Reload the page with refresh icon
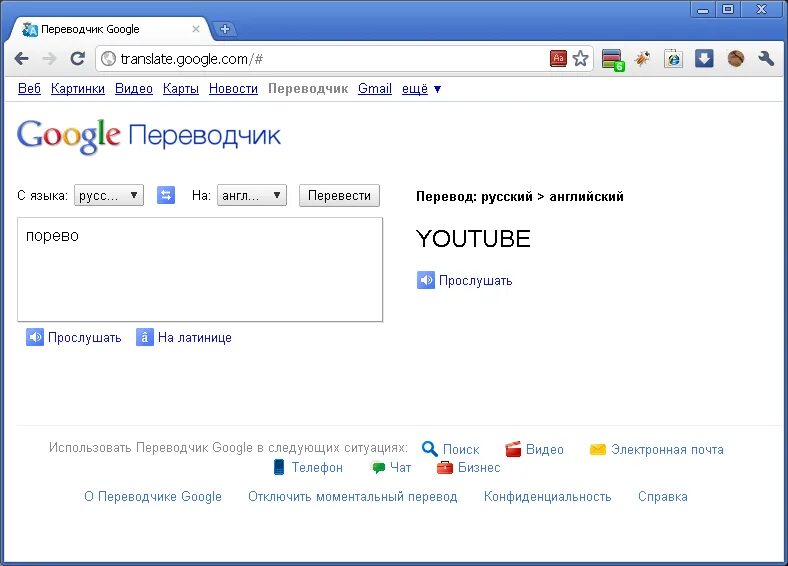Screen dimensions: 788x566 click(77, 59)
